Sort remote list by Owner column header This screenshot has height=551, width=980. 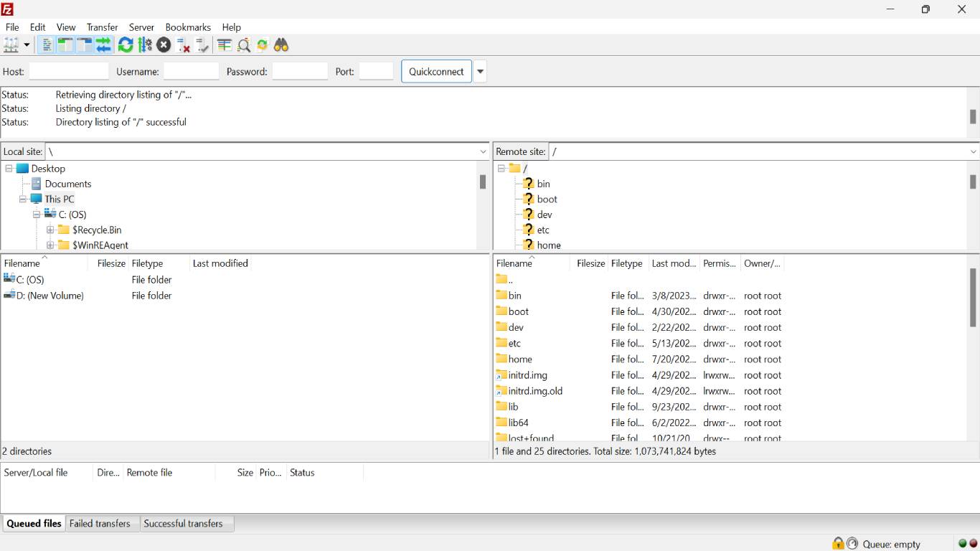[x=762, y=263]
